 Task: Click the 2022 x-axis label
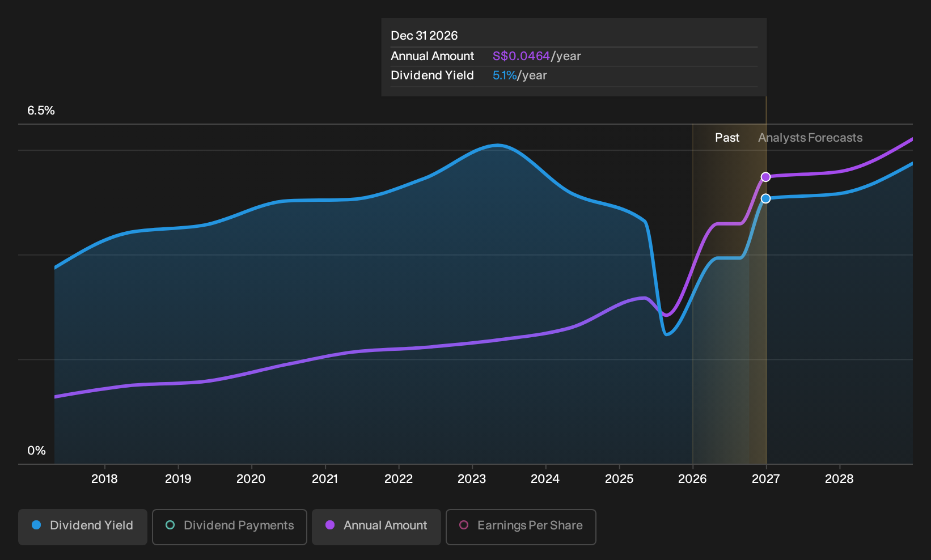coord(399,479)
